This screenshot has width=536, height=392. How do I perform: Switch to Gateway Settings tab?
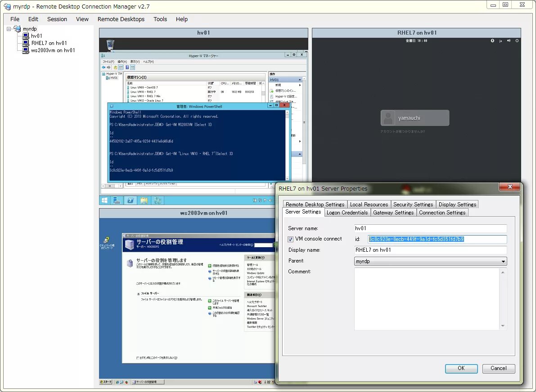pyautogui.click(x=393, y=212)
